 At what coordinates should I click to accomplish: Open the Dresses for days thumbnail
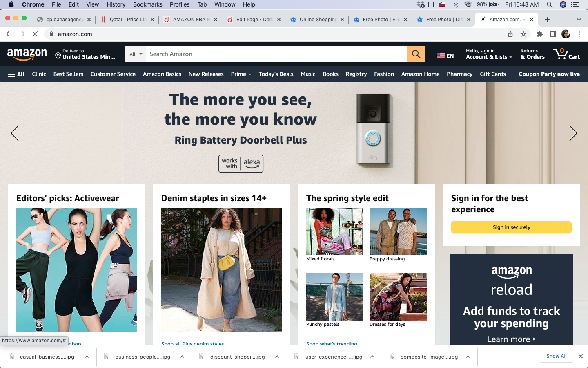(398, 297)
